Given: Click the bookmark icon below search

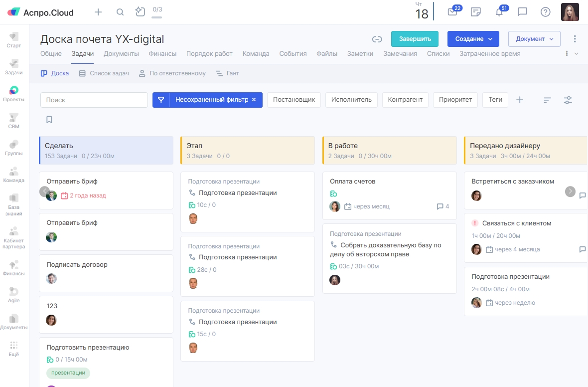Looking at the screenshot, I should pyautogui.click(x=49, y=120).
